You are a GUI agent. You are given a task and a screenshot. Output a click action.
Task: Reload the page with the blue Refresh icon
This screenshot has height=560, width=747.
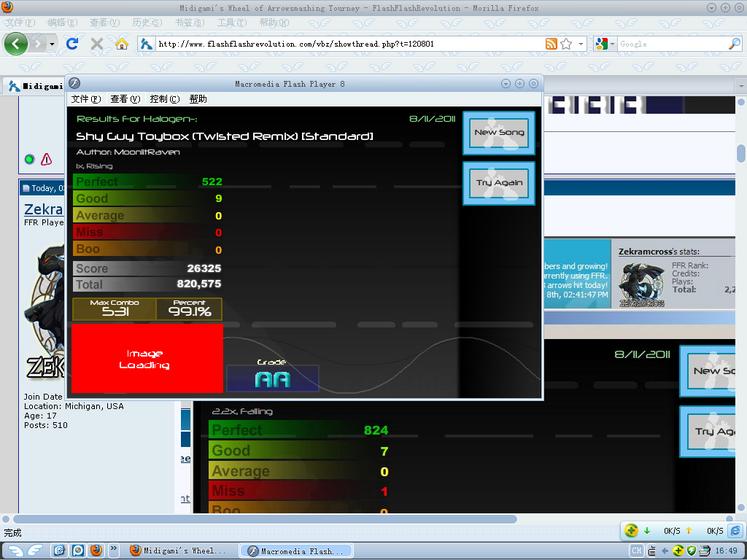(72, 44)
